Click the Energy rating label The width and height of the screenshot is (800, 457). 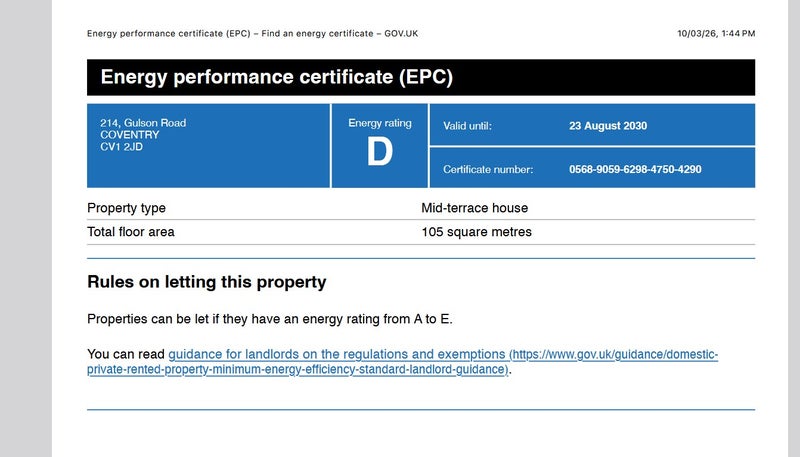point(379,123)
